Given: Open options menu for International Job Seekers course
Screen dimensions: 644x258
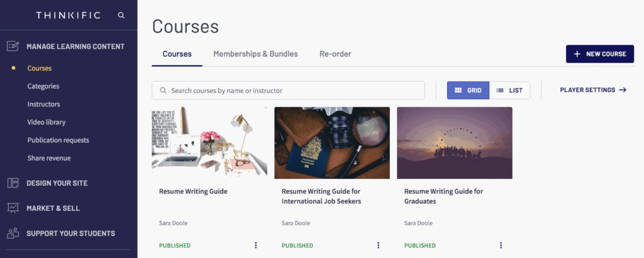Looking at the screenshot, I should point(378,245).
